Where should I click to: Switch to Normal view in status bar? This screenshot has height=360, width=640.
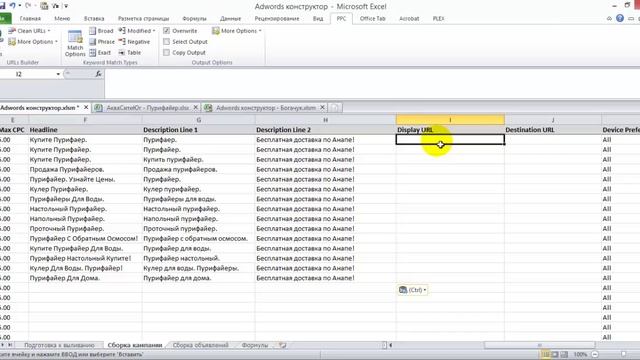pyautogui.click(x=546, y=354)
